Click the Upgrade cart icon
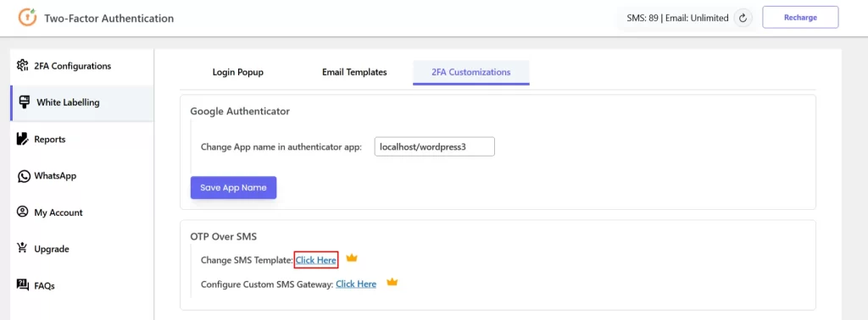 [x=23, y=249]
